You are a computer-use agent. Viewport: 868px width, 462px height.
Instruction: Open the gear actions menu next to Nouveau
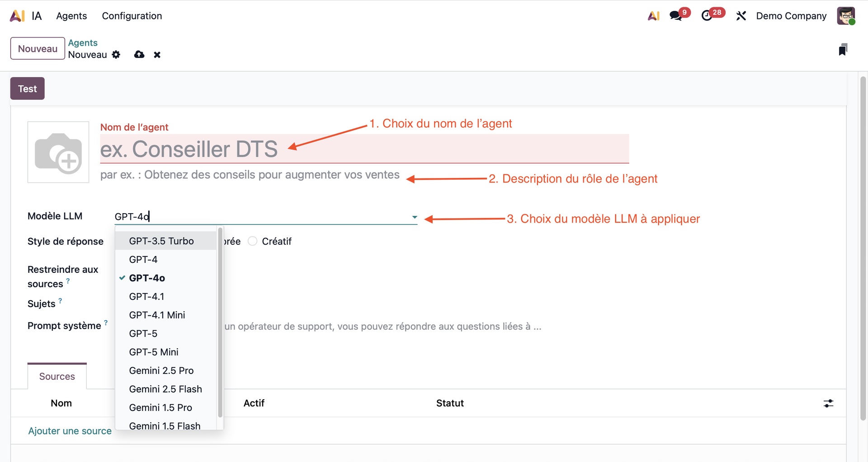click(x=116, y=55)
